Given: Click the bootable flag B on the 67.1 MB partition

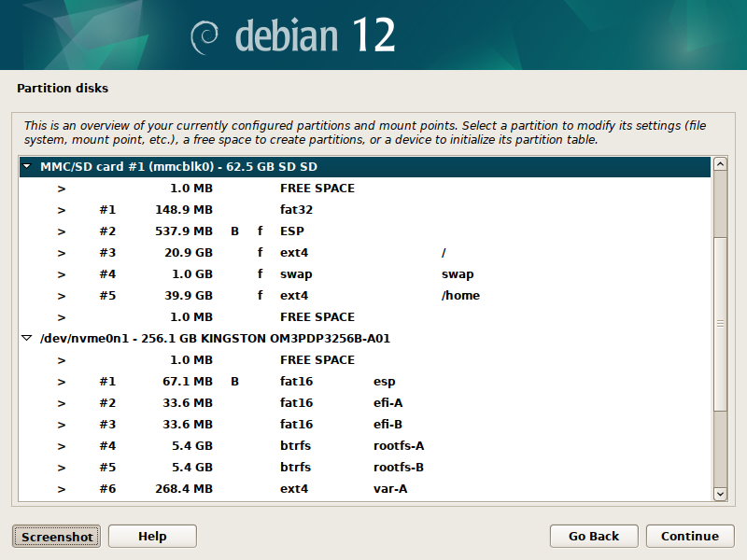Looking at the screenshot, I should click(x=234, y=381).
